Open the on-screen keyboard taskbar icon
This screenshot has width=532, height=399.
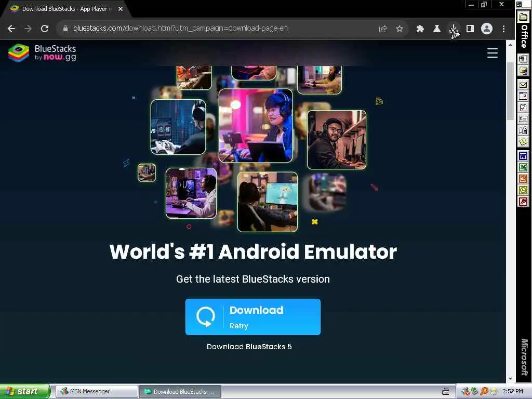(x=445, y=392)
